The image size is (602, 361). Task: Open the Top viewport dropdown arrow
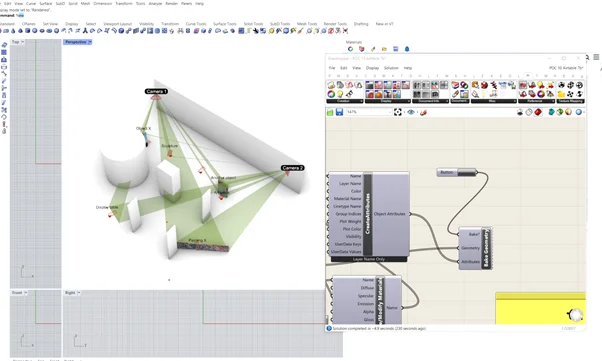(x=22, y=42)
